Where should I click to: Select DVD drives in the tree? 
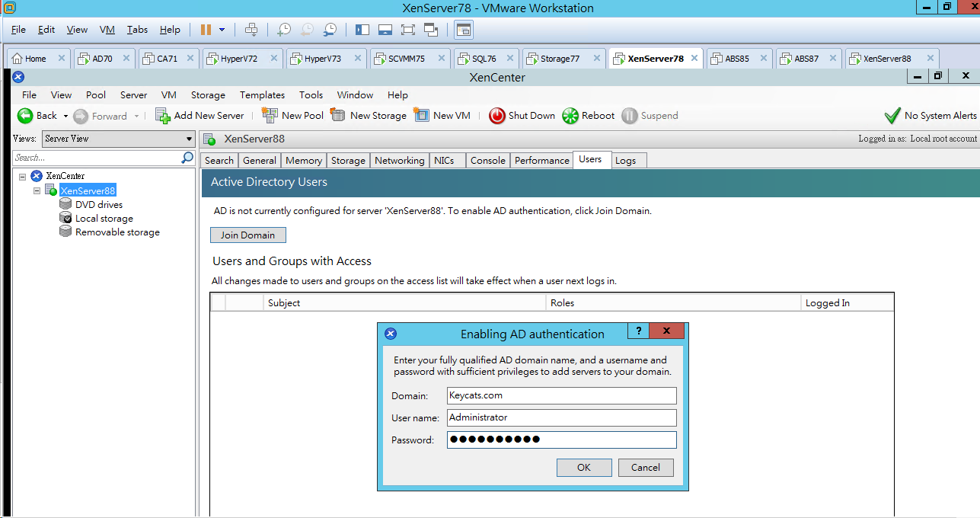[99, 204]
